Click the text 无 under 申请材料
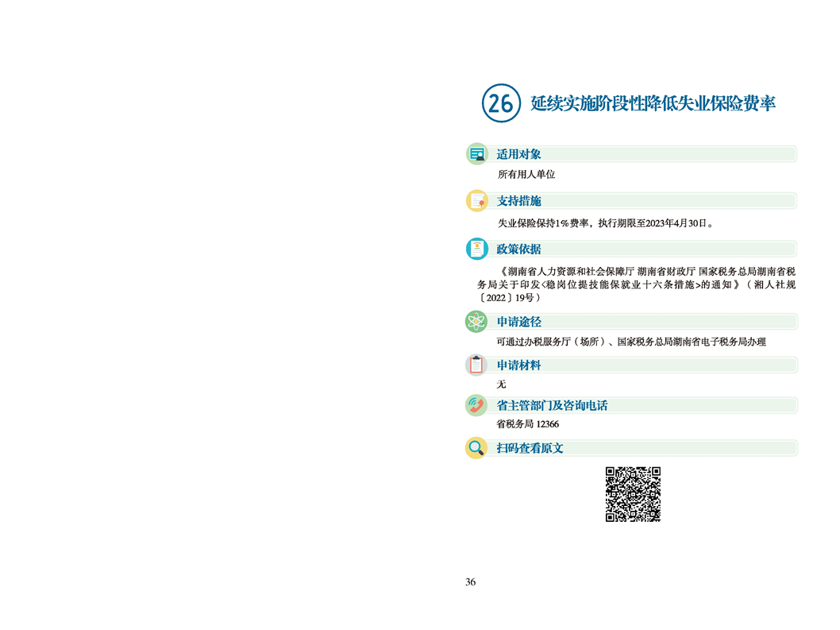 501,384
